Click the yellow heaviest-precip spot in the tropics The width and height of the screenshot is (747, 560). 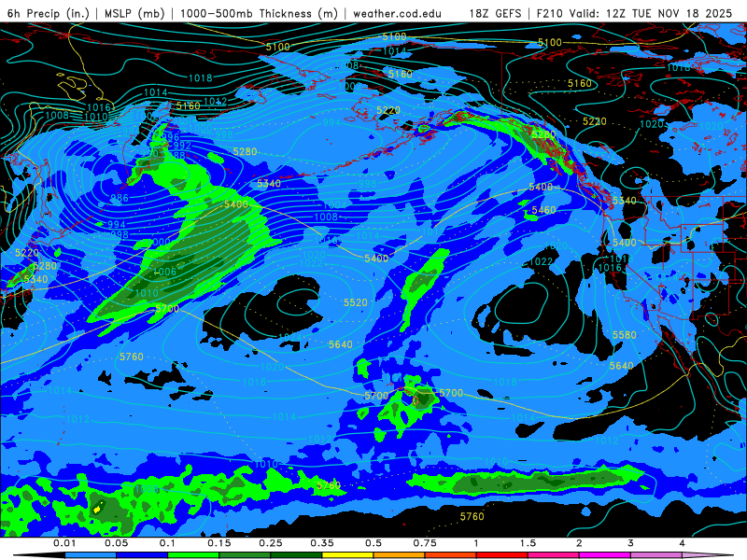click(98, 508)
